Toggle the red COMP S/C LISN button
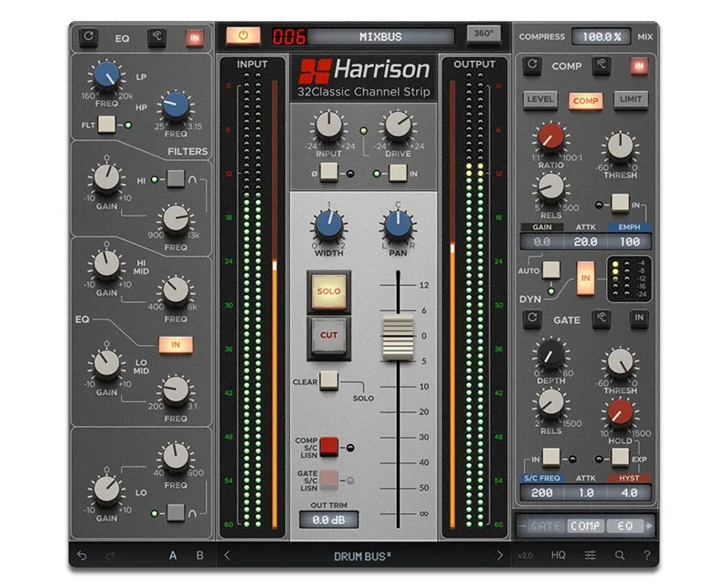The image size is (728, 587). 329,447
